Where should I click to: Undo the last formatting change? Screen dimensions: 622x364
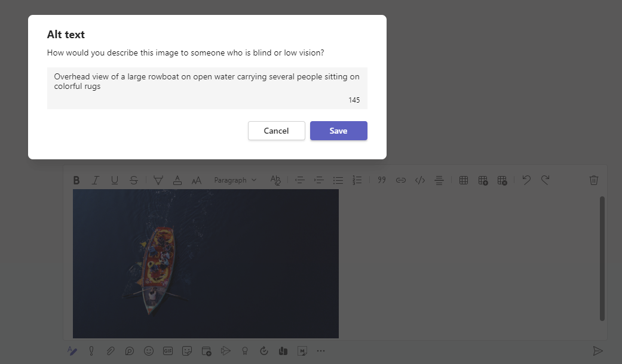[526, 180]
